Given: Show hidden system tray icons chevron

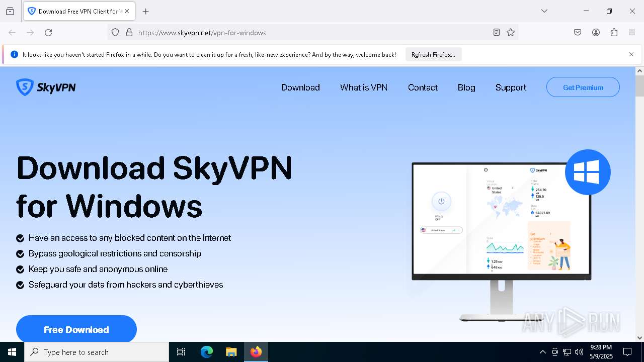Looking at the screenshot, I should (542, 352).
